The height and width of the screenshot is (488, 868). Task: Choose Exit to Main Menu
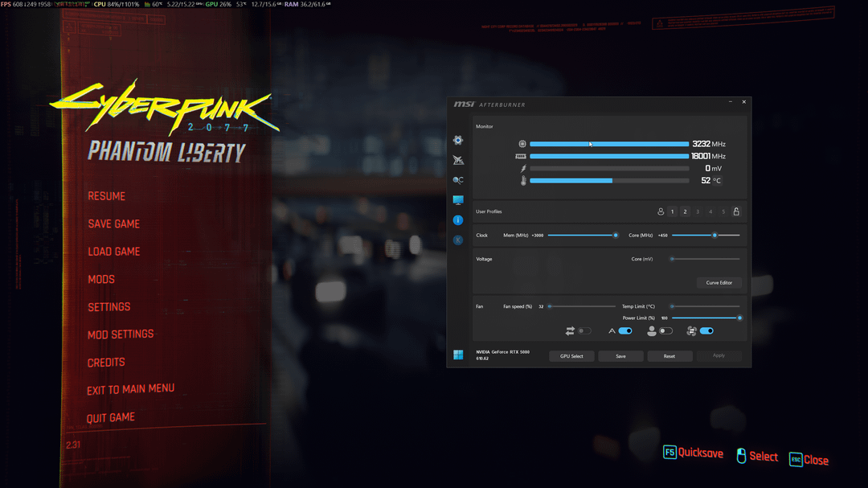pos(130,389)
